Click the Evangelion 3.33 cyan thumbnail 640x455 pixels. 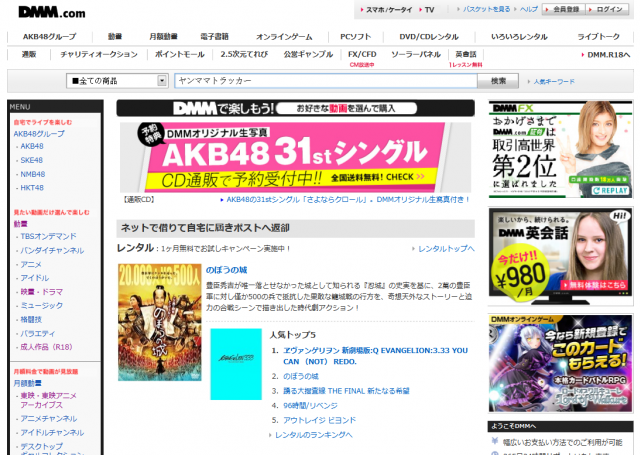coord(236,364)
